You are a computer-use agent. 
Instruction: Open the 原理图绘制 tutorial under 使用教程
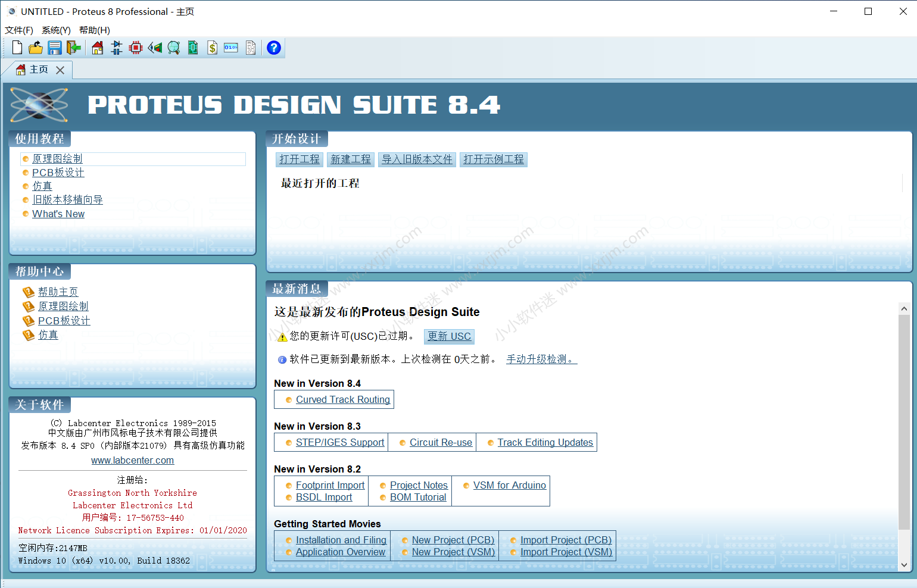tap(57, 159)
